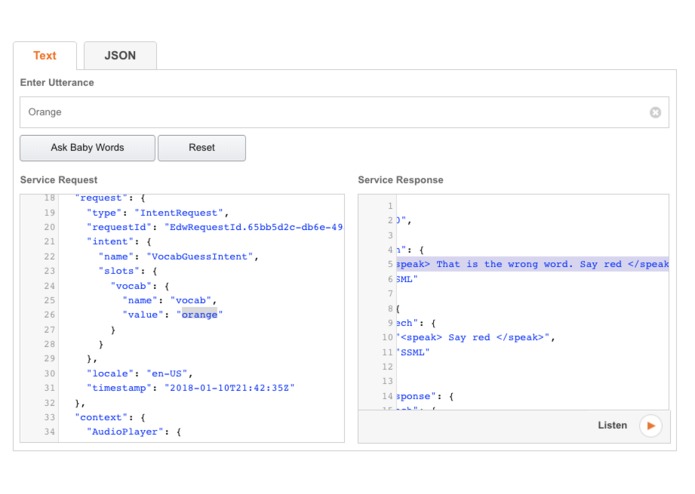The width and height of the screenshot is (695, 494).
Task: Switch to the JSON tab
Action: click(120, 56)
